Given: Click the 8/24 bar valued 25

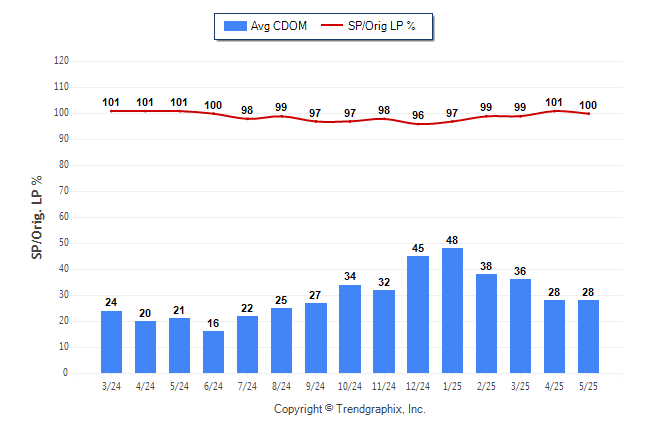Looking at the screenshot, I should tap(281, 340).
